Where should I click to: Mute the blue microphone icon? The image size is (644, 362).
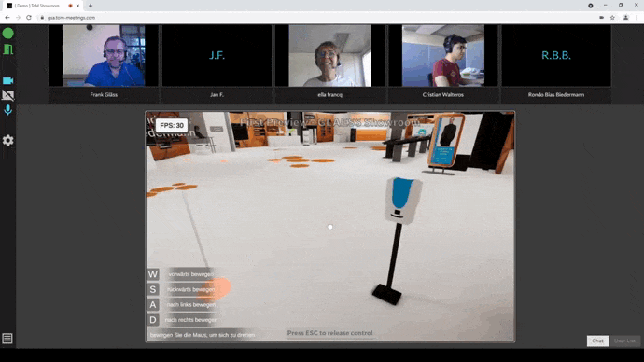(7, 110)
